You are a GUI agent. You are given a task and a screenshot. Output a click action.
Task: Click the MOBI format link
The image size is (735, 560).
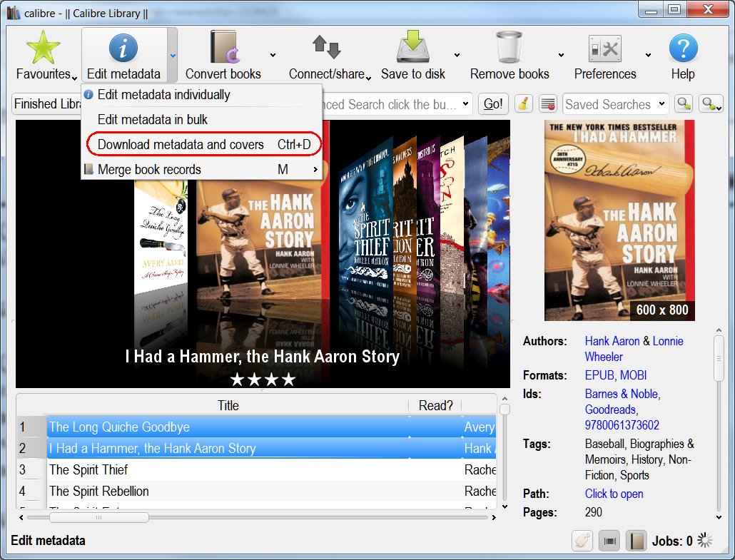(x=633, y=375)
